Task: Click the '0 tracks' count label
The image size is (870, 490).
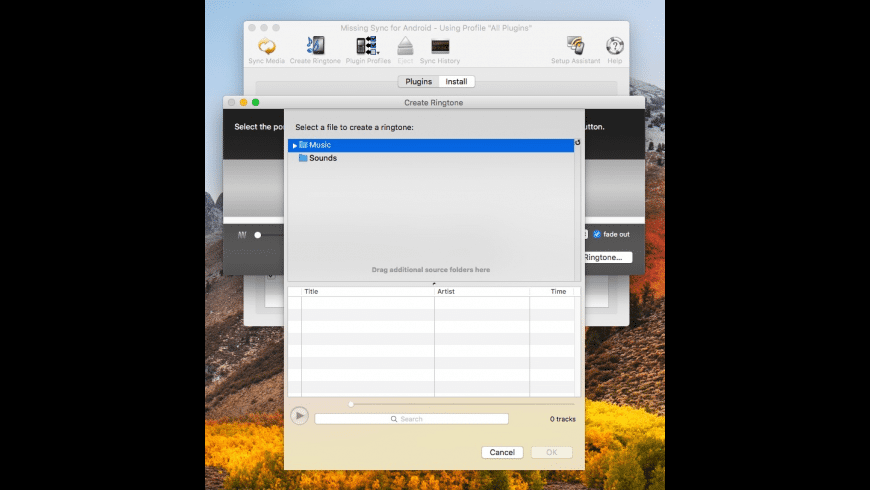Action: click(563, 419)
